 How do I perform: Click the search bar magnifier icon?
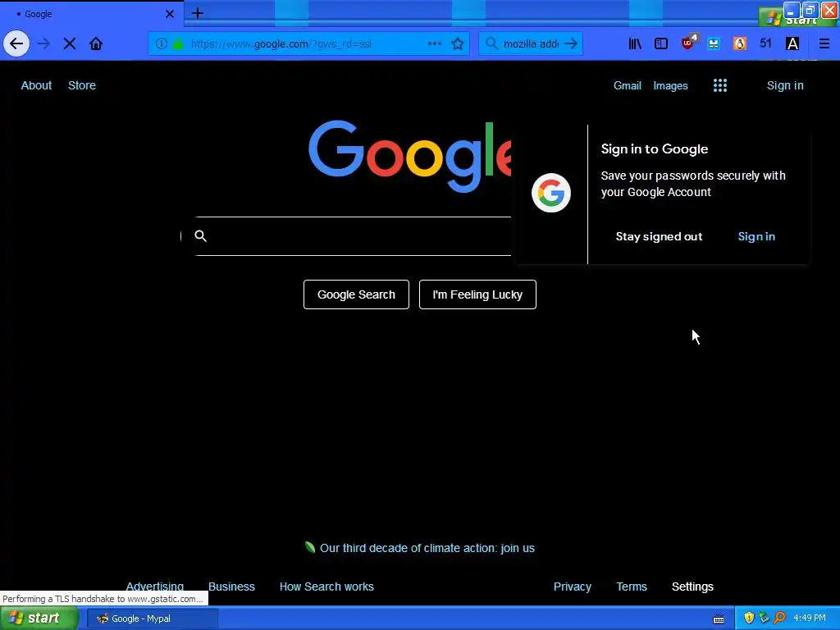(x=491, y=43)
